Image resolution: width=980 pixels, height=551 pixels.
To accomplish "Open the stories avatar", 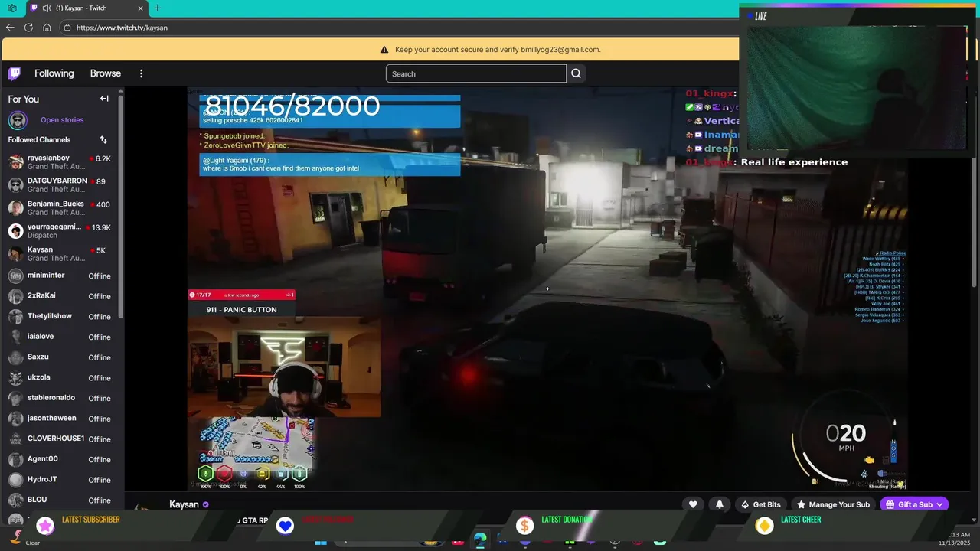I will tap(18, 120).
